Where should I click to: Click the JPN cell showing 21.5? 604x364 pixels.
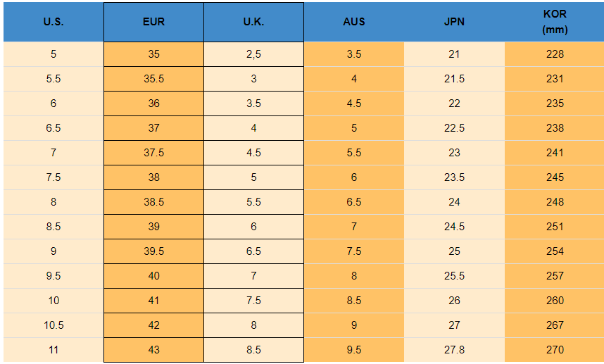[454, 79]
